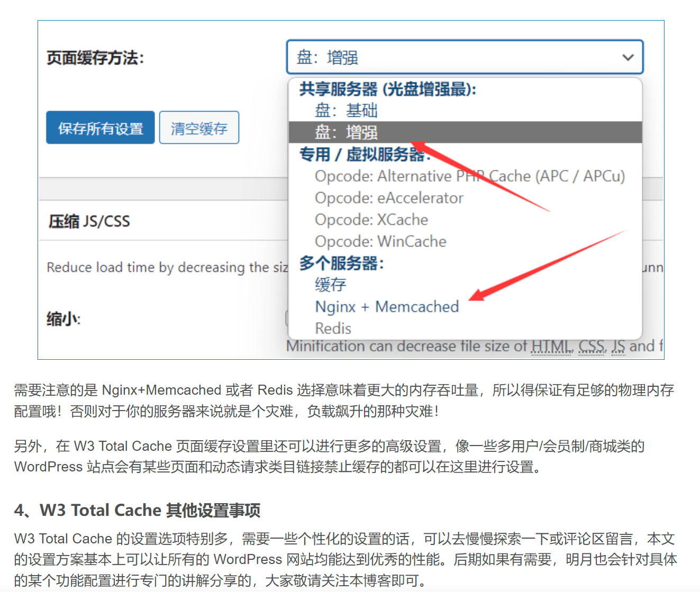Click the paragraph starting with W3 Total Cache 的设置选项特别多
The height and width of the screenshot is (600, 700).
[x=346, y=559]
